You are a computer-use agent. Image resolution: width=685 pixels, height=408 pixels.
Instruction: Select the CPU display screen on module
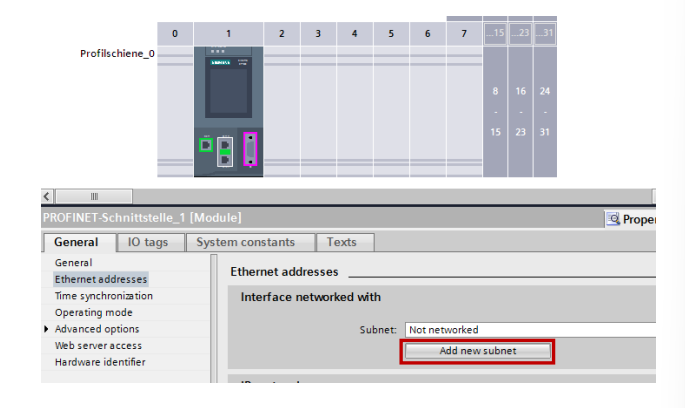[x=227, y=92]
